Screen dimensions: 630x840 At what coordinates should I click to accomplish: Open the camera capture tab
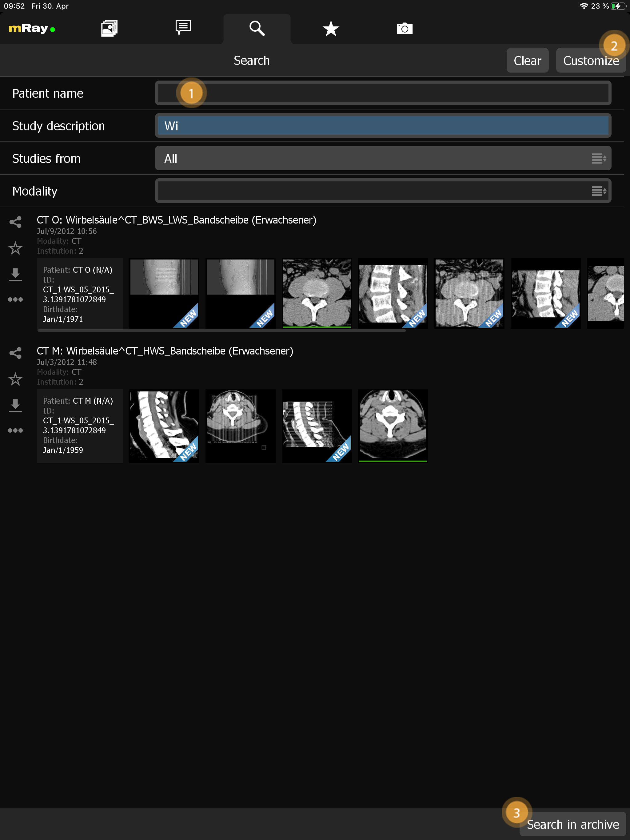404,29
